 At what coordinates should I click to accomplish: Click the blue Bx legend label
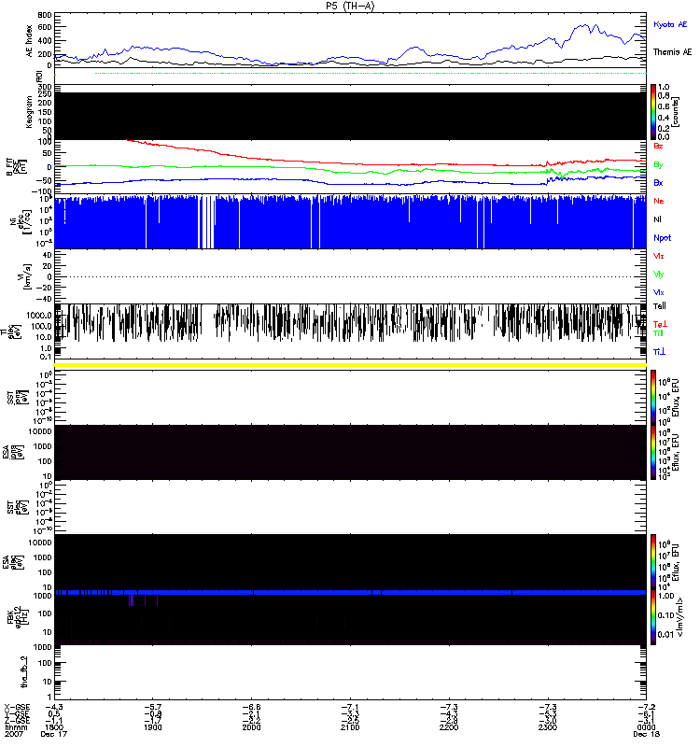[x=658, y=182]
